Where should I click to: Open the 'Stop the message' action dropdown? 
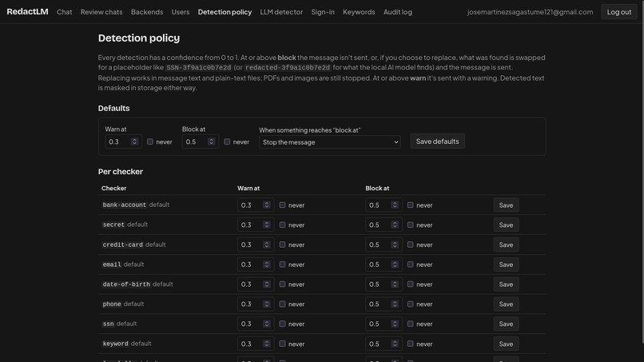[330, 142]
